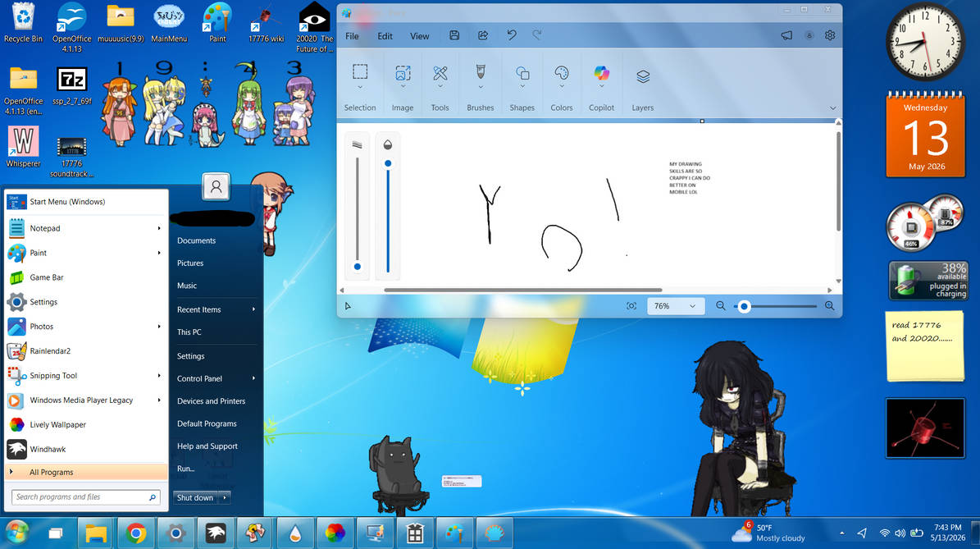Click Help and Support link
Viewport: 980px width, 549px height.
coord(207,446)
